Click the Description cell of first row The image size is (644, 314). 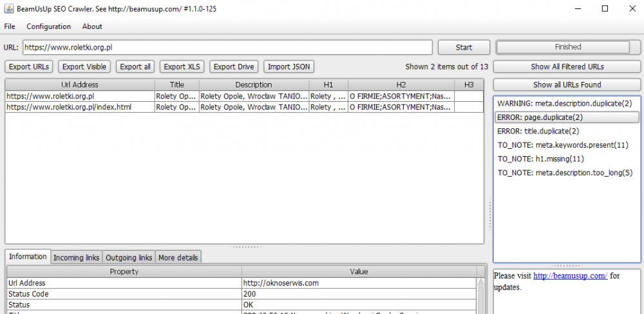[x=254, y=96]
